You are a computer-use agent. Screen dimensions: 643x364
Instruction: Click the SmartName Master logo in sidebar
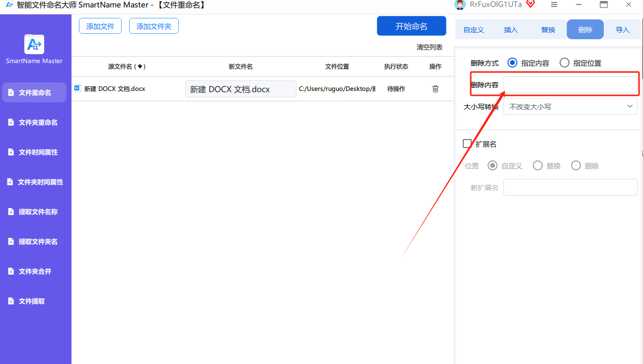pos(34,45)
